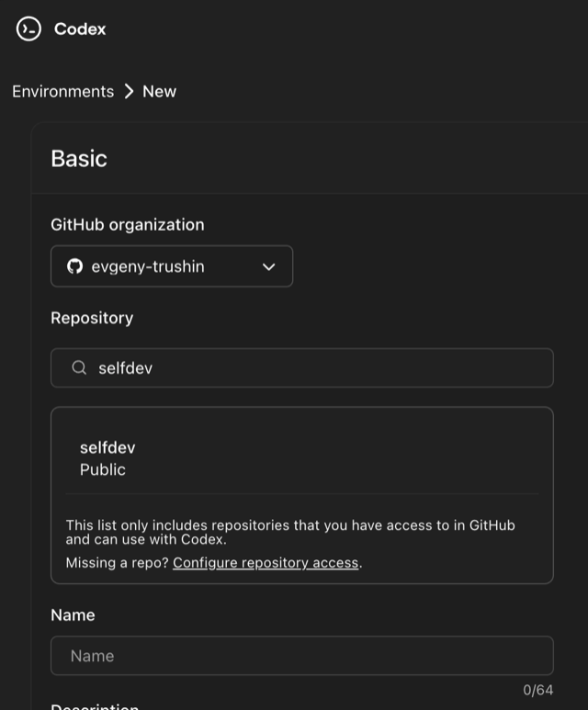Go back to Environments breadcrumb
588x710 pixels.
[x=63, y=92]
